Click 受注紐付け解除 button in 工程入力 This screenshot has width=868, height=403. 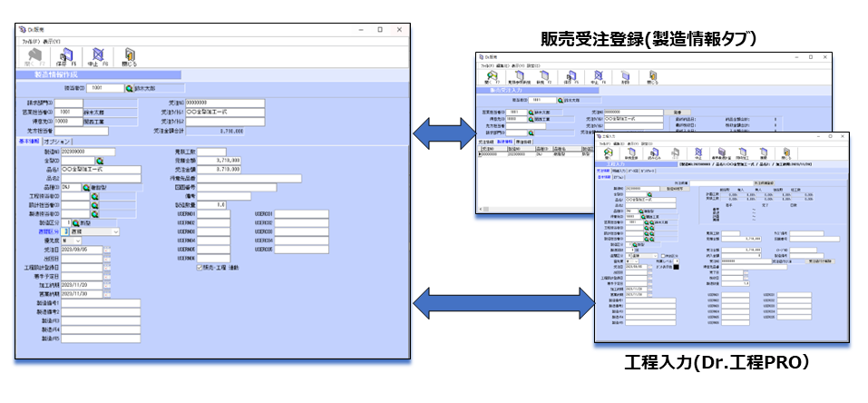coord(820,261)
